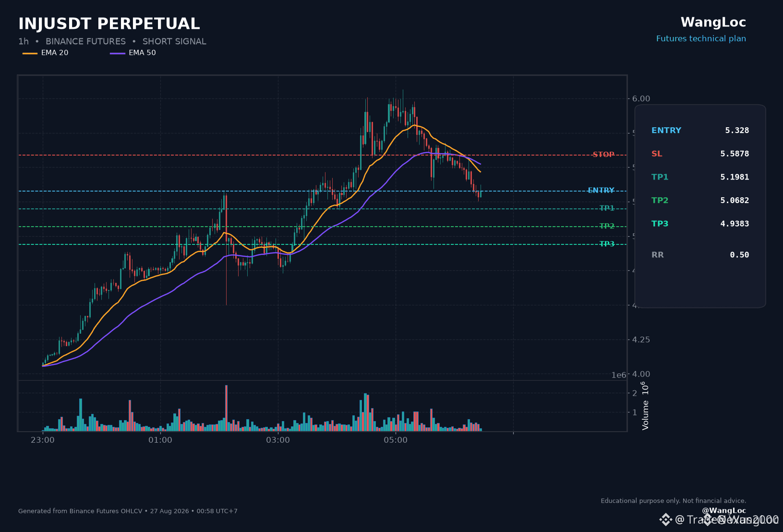
Task: Click the @WangLoc handle near the footer
Action: pyautogui.click(x=724, y=510)
